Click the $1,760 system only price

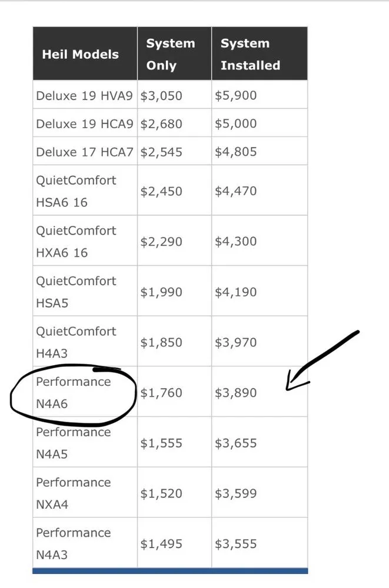click(x=161, y=392)
